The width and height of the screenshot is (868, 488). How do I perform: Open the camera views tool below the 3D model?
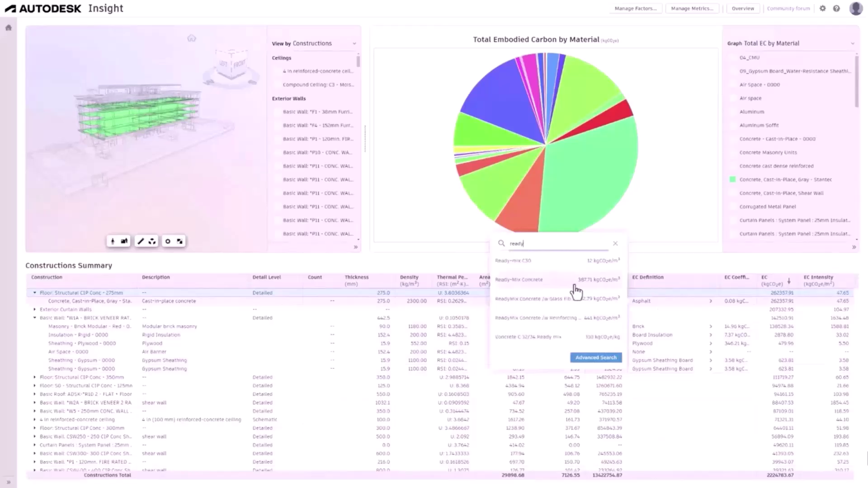[123, 241]
